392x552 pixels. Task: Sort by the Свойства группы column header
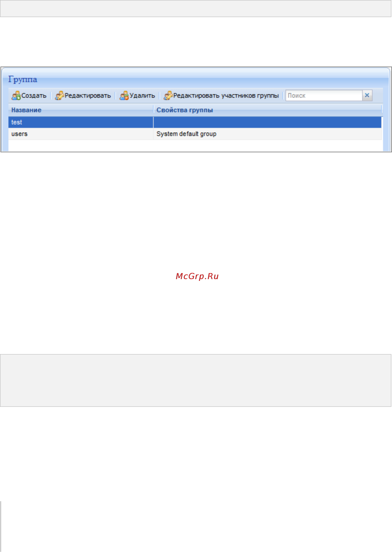point(268,110)
